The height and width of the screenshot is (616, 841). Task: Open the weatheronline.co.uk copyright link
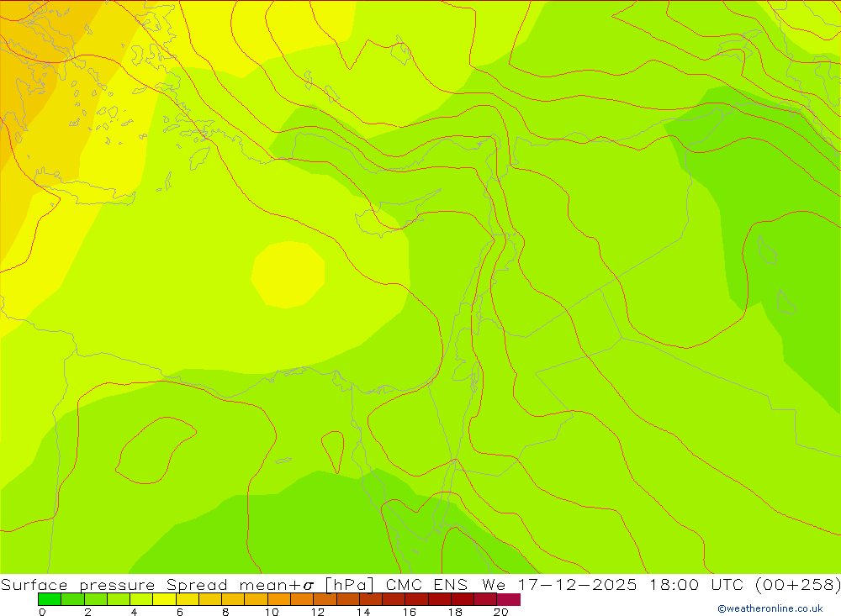[770, 608]
